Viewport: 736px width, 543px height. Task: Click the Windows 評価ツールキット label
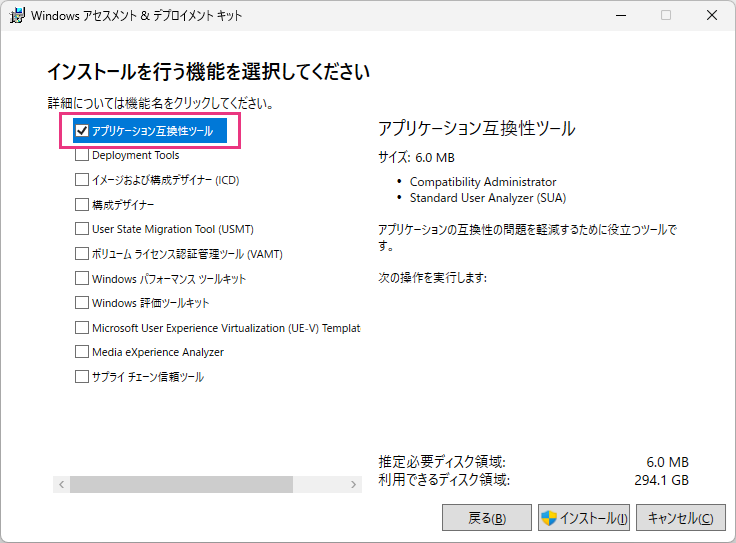point(151,303)
